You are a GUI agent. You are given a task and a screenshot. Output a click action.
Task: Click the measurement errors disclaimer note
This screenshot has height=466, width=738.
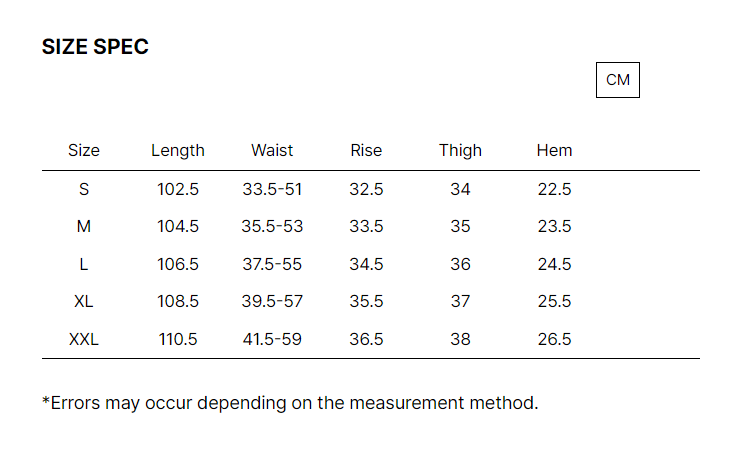tap(290, 404)
